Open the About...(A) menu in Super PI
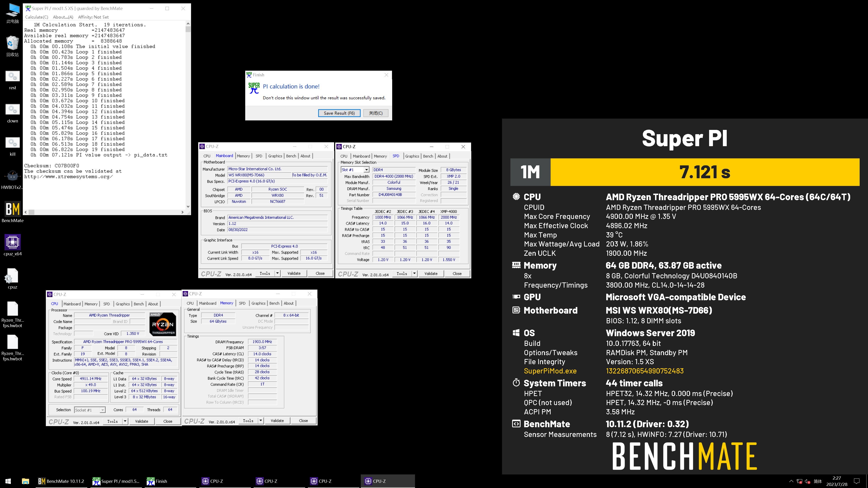Image resolution: width=868 pixels, height=488 pixels. pos(63,17)
